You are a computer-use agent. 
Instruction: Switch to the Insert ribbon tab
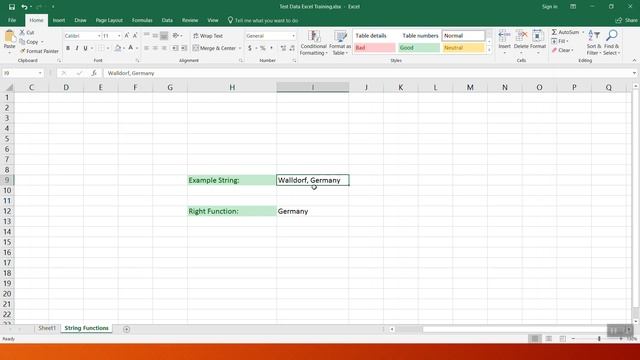[59, 20]
